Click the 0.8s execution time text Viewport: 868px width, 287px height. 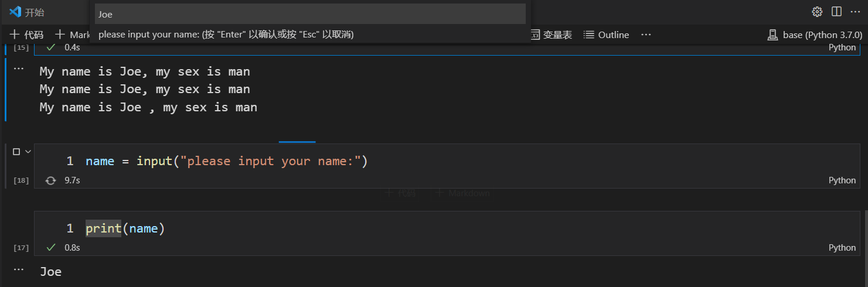[x=72, y=248]
